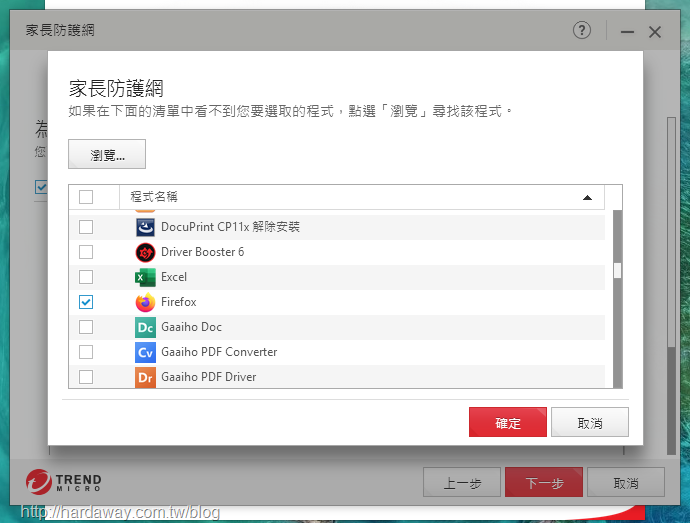Select the Firefox row text

pos(179,302)
